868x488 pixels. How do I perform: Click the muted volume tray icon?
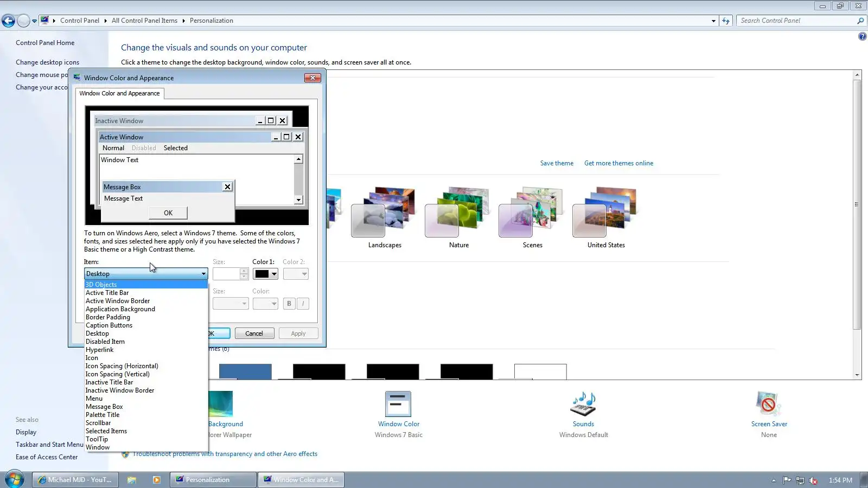(x=813, y=480)
